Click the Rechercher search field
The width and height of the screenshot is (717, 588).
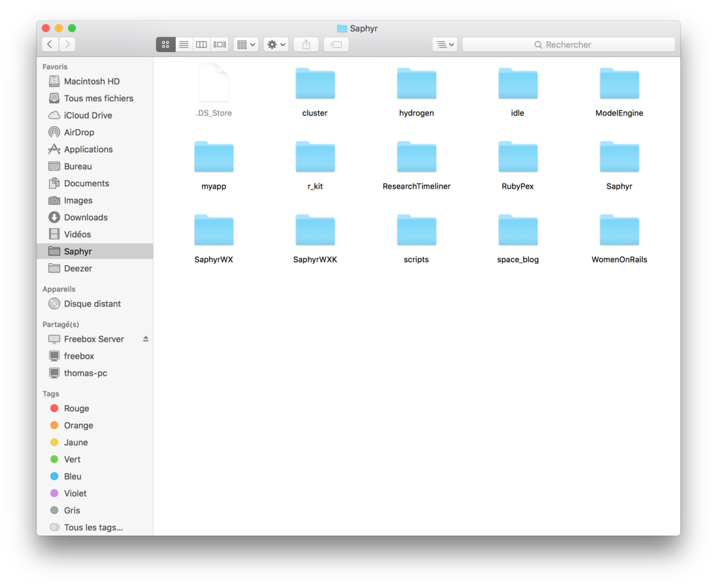[569, 44]
